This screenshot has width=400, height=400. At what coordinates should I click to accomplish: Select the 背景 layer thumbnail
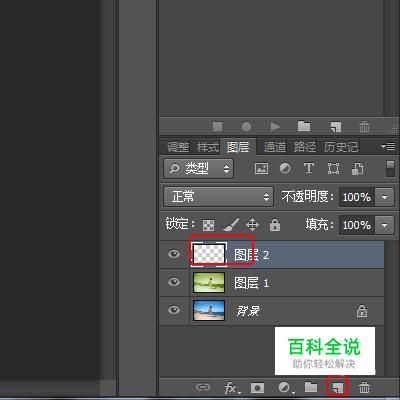[x=209, y=310]
